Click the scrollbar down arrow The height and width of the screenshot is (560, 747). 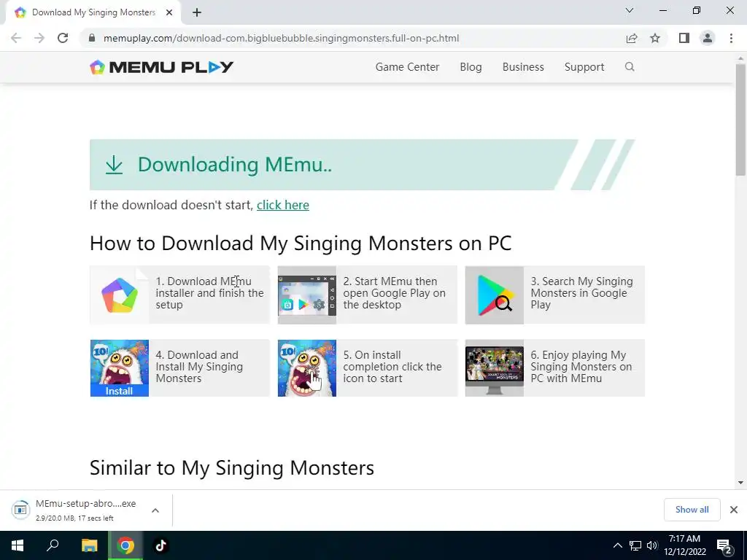pos(740,483)
